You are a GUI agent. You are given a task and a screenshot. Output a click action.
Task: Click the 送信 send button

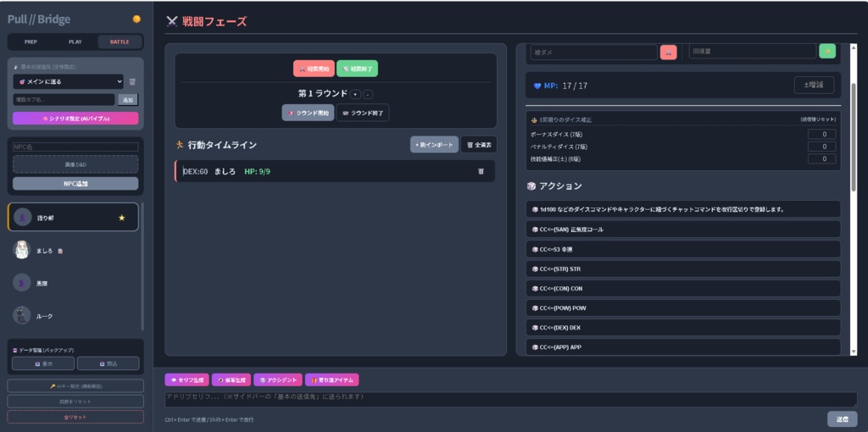pyautogui.click(x=842, y=419)
